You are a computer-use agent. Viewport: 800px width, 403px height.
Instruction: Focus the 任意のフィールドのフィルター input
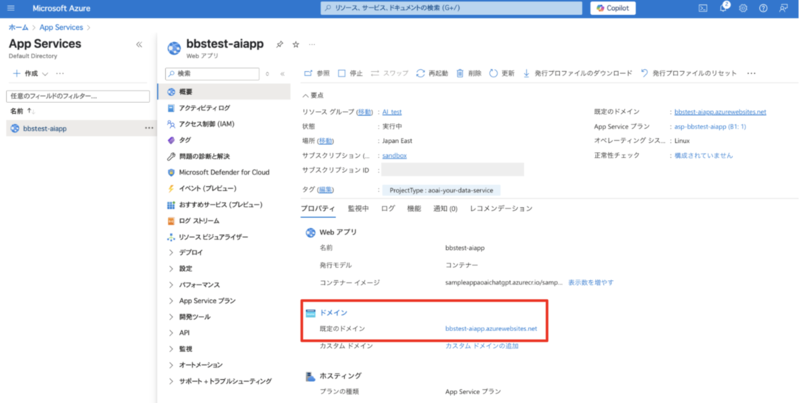[78, 96]
